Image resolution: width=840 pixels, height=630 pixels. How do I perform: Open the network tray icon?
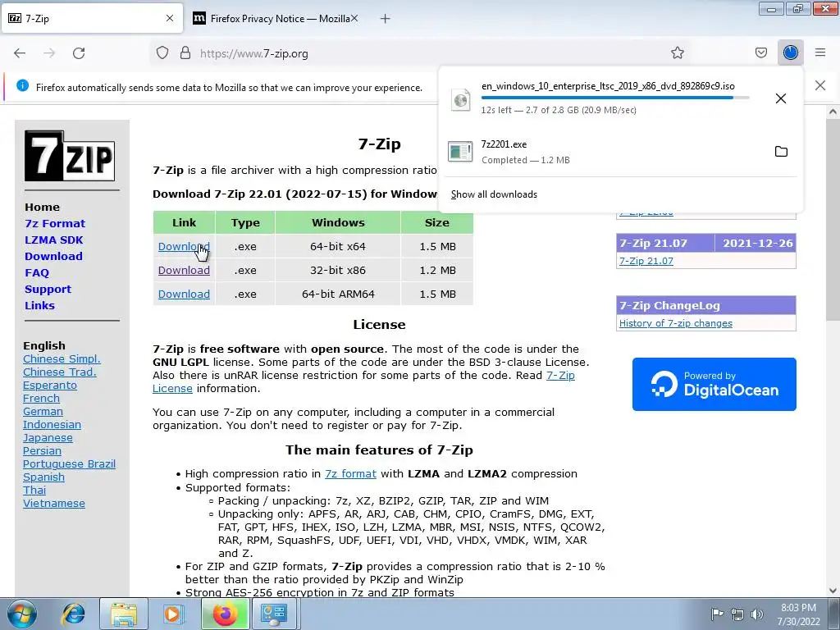pos(737,614)
